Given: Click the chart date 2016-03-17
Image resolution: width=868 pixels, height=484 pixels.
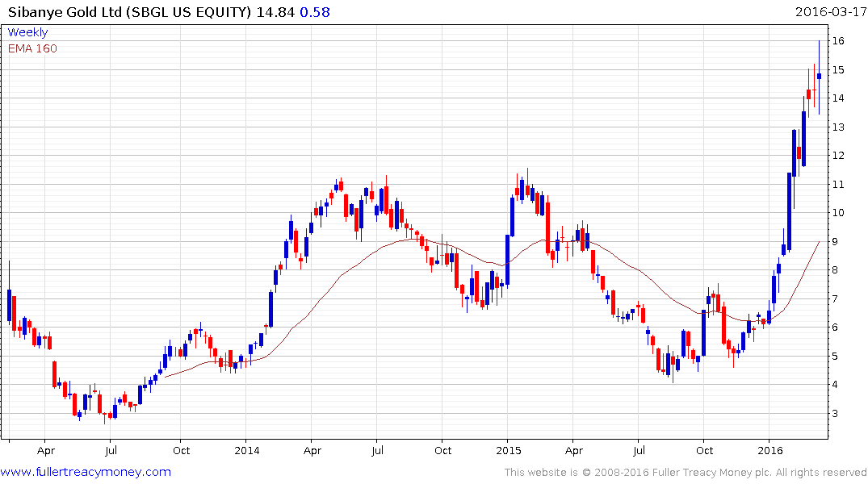Looking at the screenshot, I should pos(830,11).
